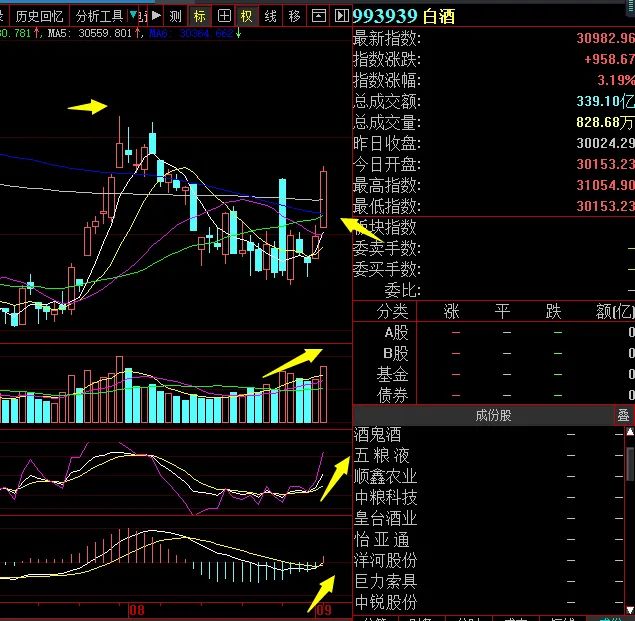Click the constituent list scrollbar thumb
The image size is (635, 621).
630,464
